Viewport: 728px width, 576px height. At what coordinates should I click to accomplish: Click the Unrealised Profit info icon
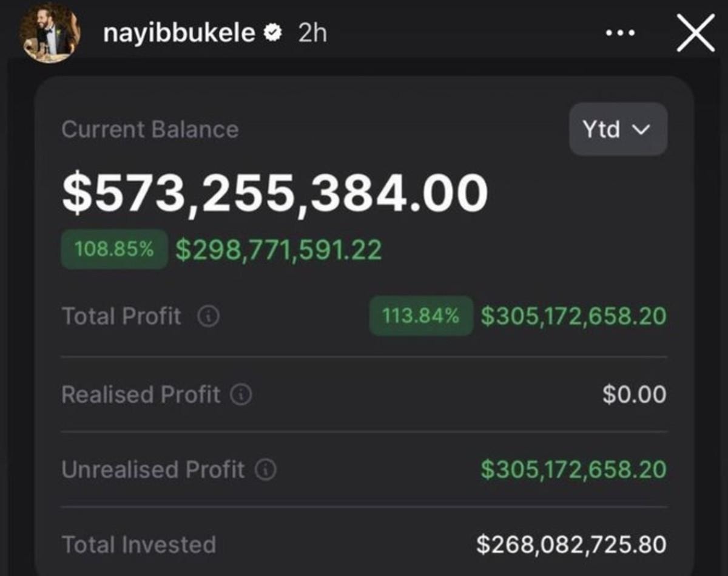point(266,470)
